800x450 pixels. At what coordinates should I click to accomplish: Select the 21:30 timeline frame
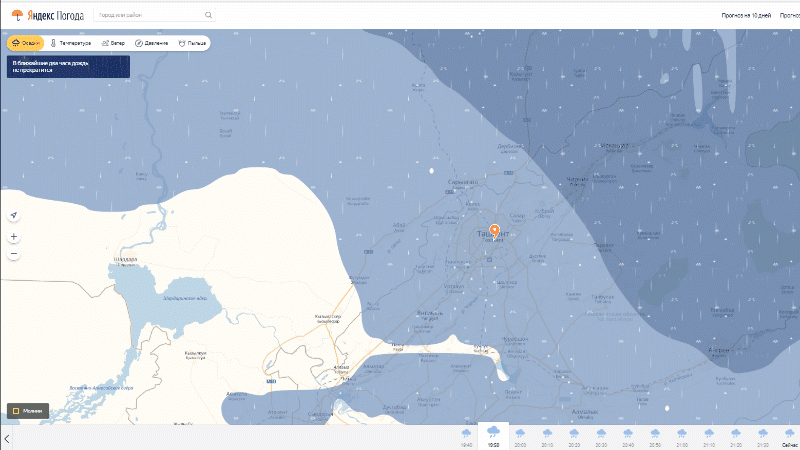coord(763,438)
